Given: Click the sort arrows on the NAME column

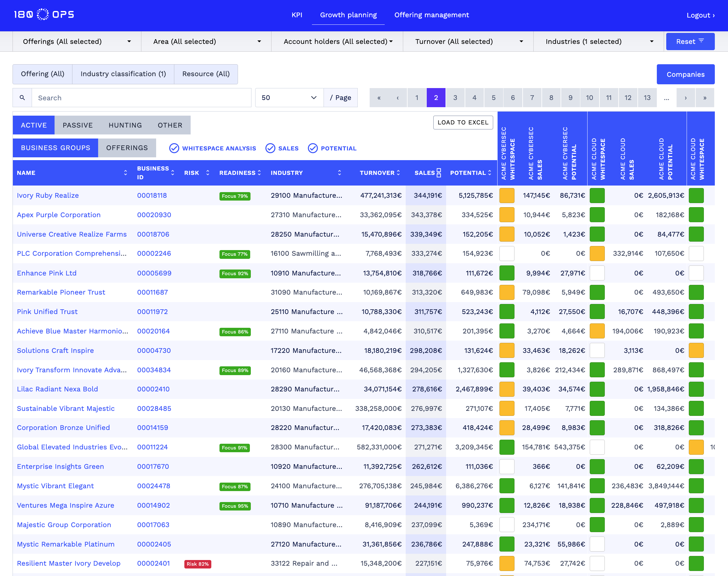Looking at the screenshot, I should pos(125,172).
